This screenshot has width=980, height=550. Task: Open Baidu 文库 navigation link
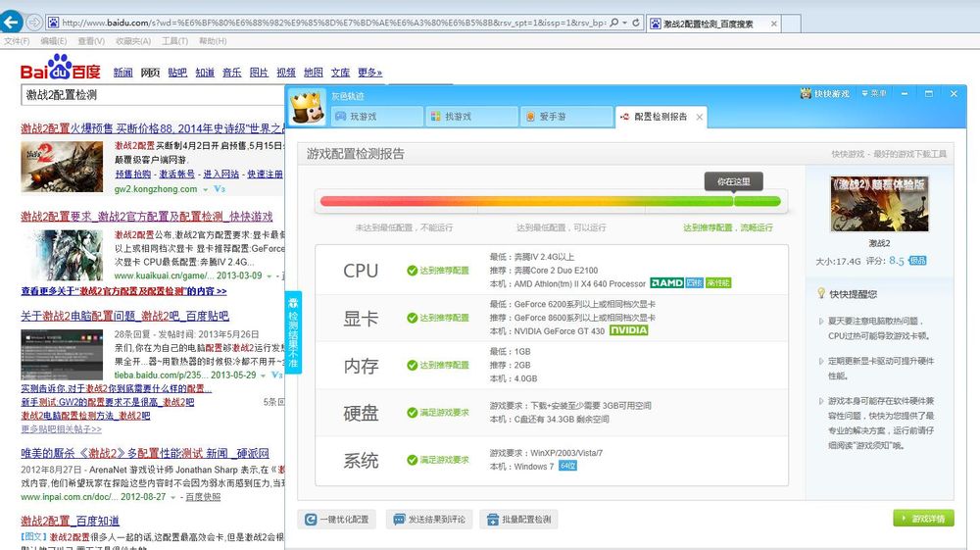[341, 73]
